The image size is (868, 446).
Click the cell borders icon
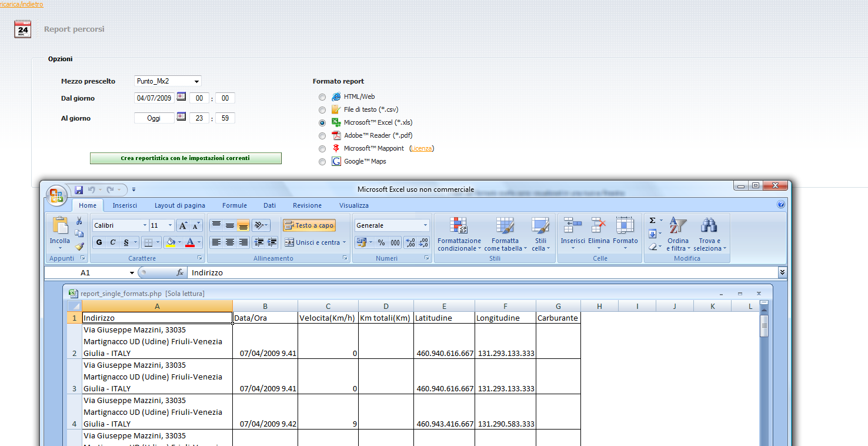148,242
